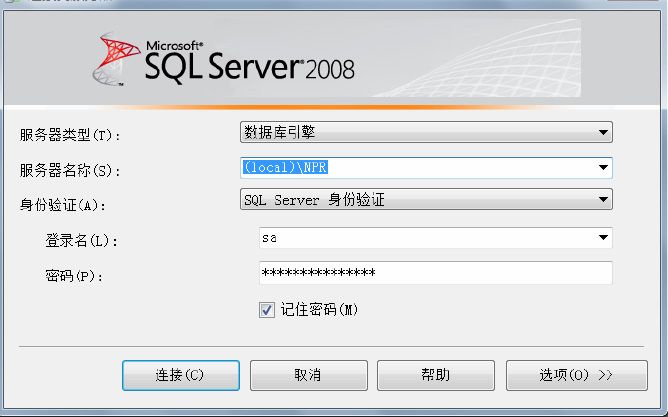This screenshot has height=417, width=668.
Task: Click the SQL Server red logo icon
Action: [116, 59]
